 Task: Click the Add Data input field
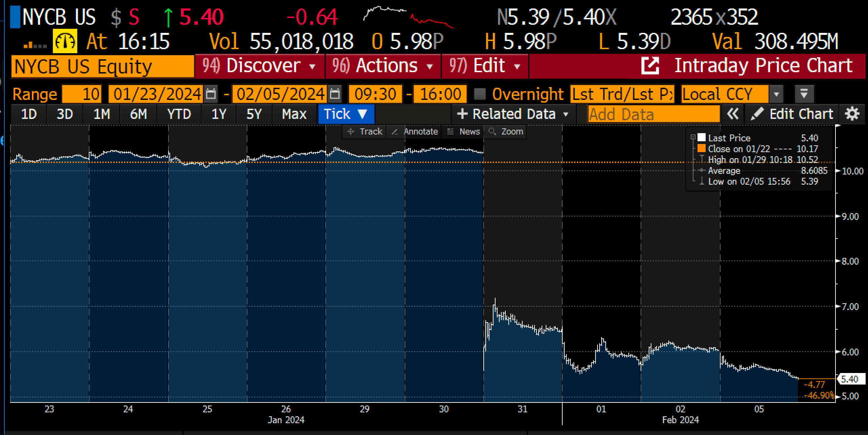[x=653, y=114]
